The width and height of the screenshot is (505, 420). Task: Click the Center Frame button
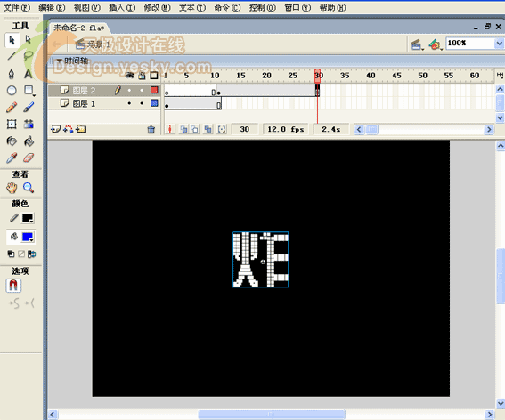tap(170, 129)
